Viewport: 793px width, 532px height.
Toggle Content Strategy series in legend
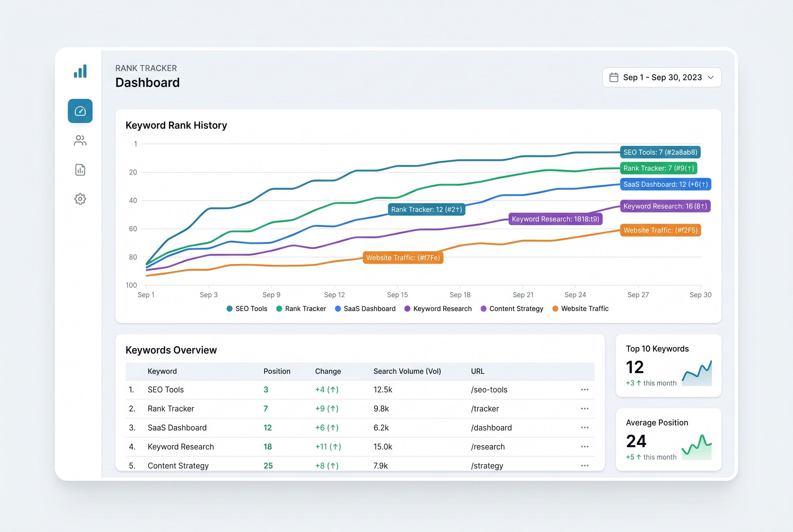(512, 309)
